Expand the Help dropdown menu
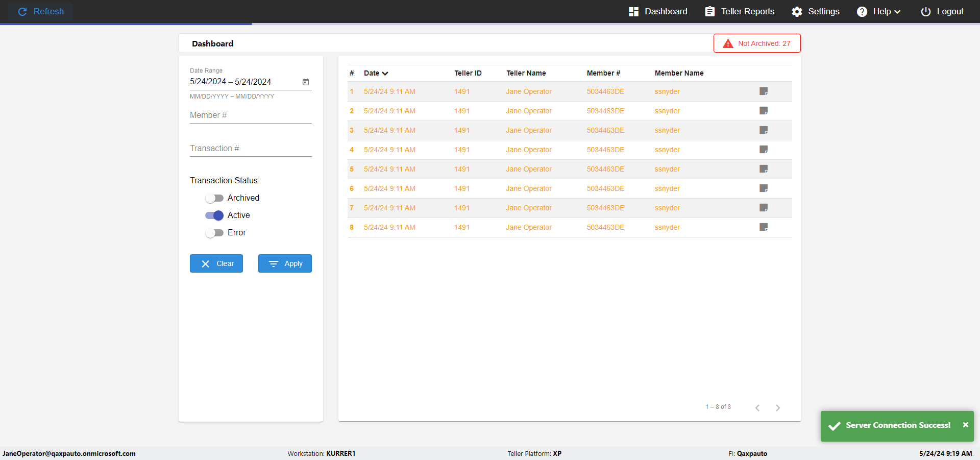 tap(878, 11)
